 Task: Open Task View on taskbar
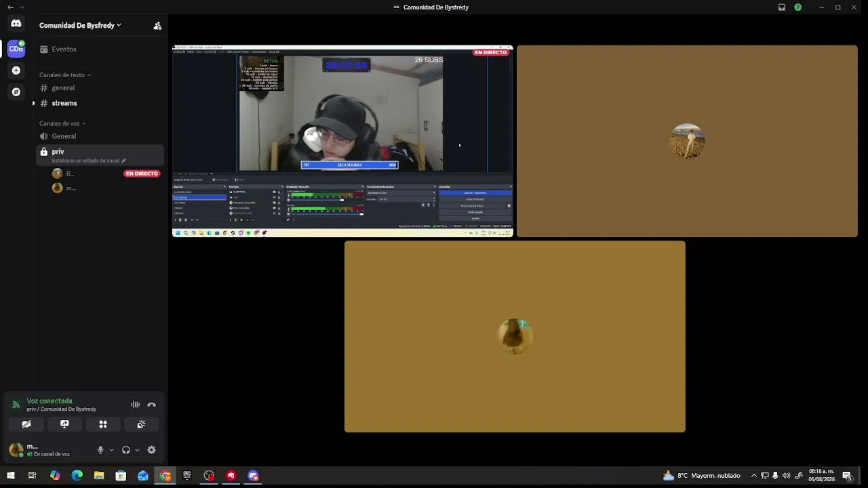coord(32,476)
